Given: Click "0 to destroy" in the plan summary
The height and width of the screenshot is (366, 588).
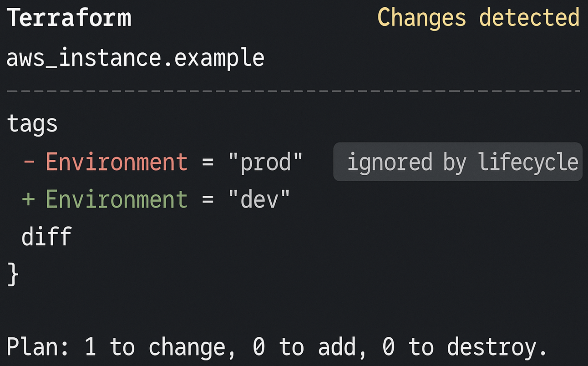Looking at the screenshot, I should coord(465,348).
